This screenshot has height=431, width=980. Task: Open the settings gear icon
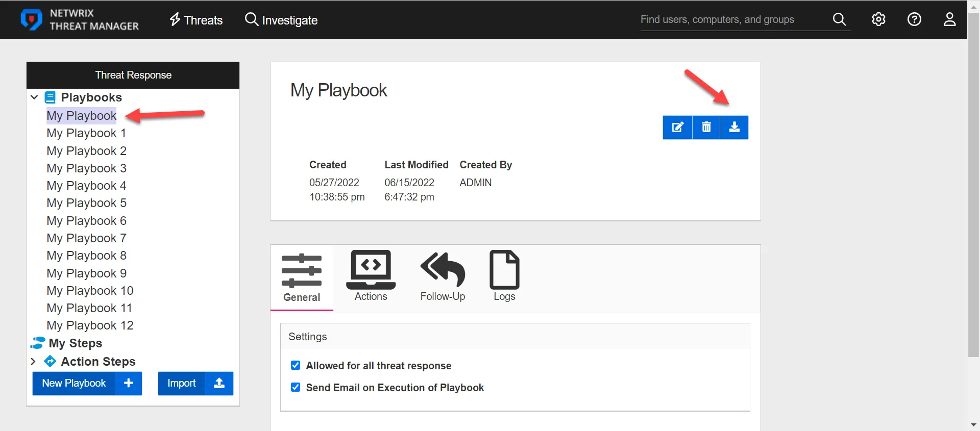point(878,19)
